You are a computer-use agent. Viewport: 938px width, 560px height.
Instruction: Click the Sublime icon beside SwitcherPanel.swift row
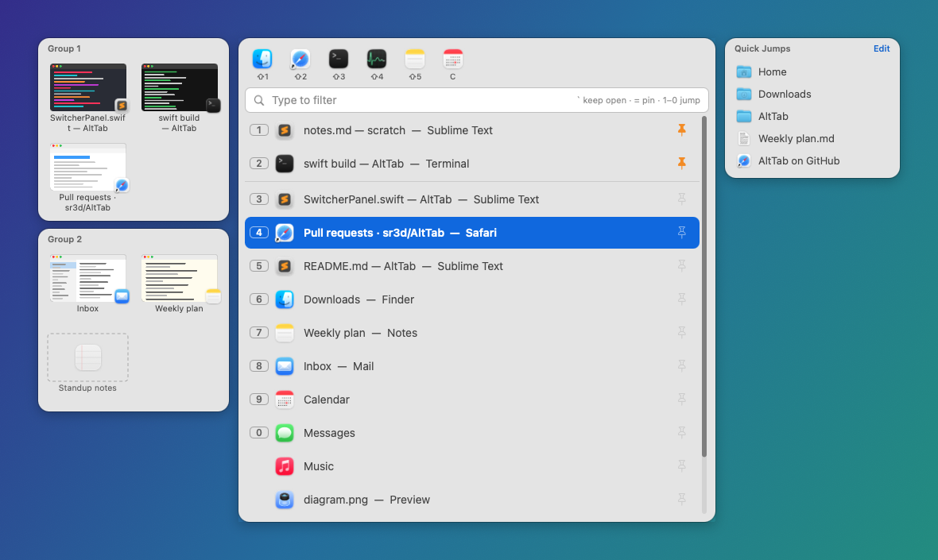point(285,199)
